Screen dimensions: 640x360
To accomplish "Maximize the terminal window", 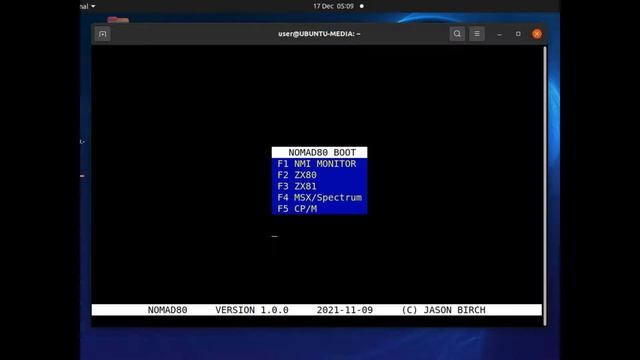I will (x=518, y=34).
